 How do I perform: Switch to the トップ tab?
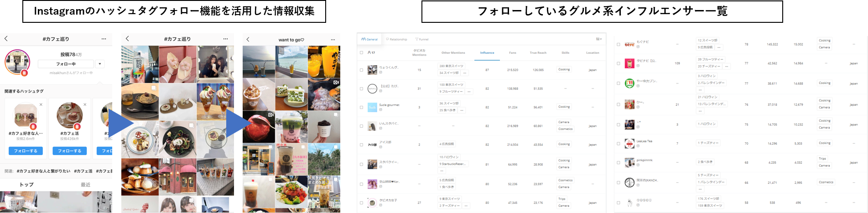point(26,185)
